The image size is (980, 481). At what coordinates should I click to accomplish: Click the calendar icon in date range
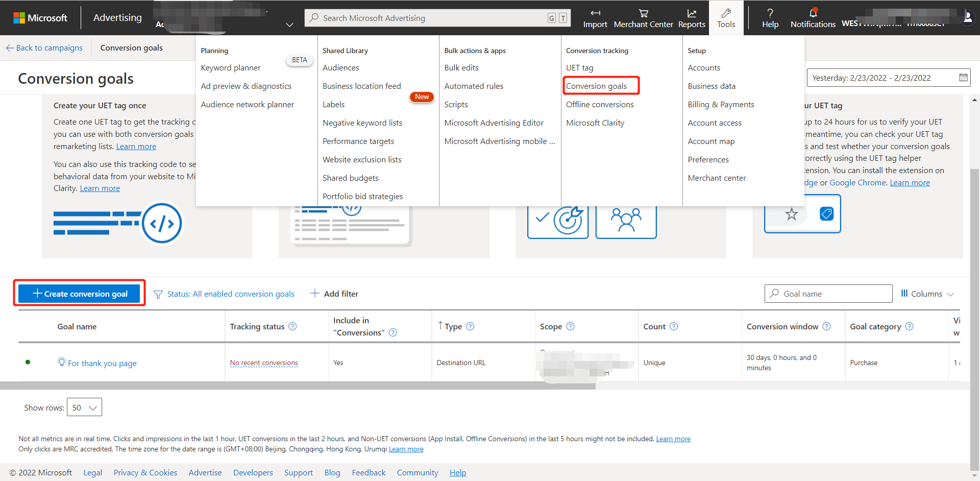(963, 78)
